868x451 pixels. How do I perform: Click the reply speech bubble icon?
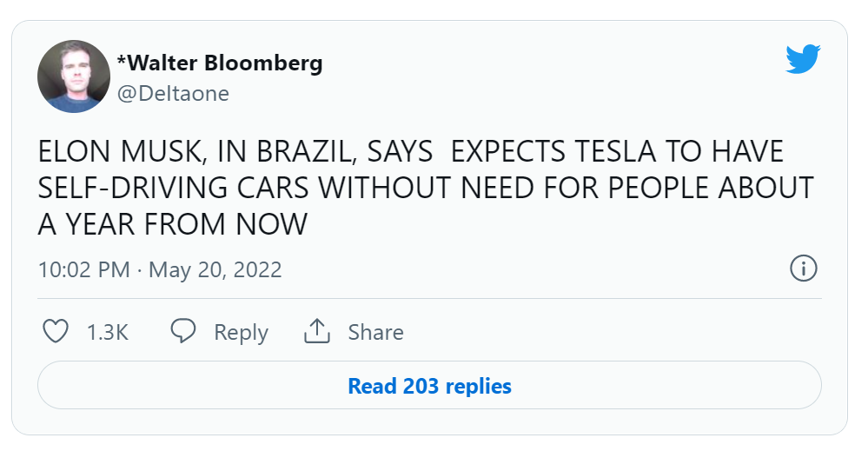click(x=182, y=332)
